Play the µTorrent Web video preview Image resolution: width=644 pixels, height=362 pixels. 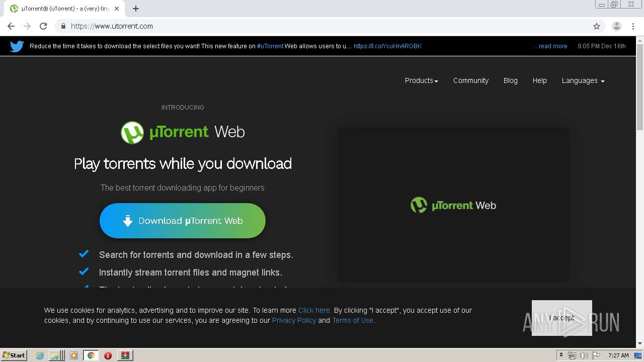point(453,205)
